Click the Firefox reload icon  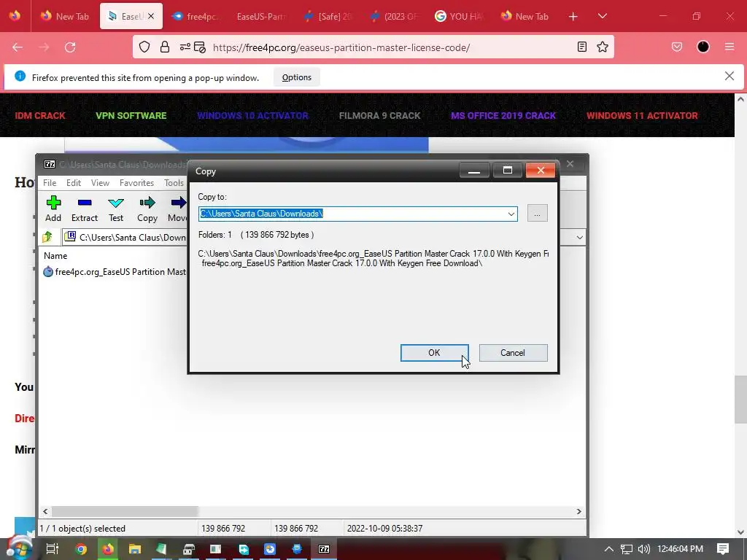point(70,47)
